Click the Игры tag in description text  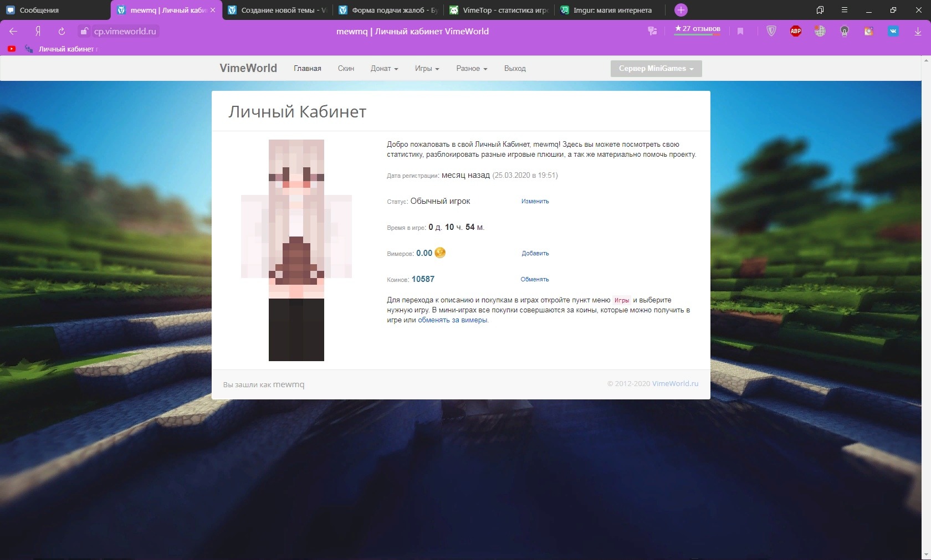tap(622, 300)
